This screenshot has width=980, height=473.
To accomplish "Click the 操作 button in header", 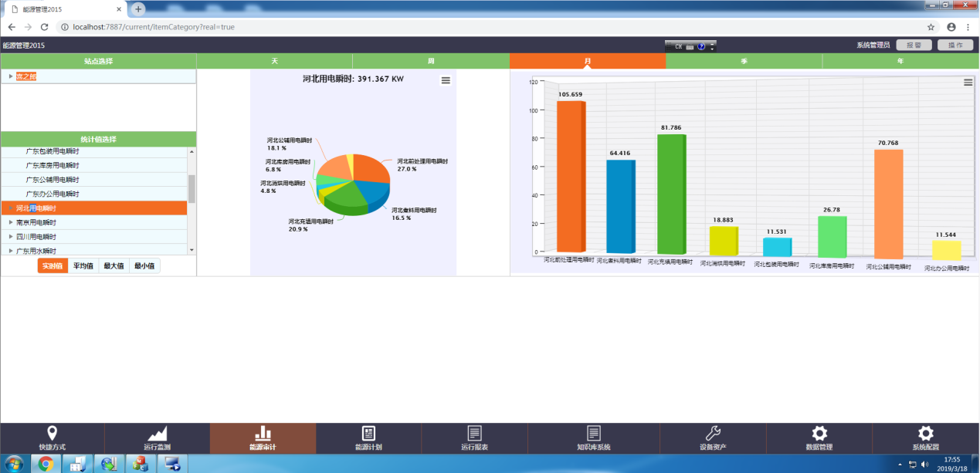I will coord(955,46).
